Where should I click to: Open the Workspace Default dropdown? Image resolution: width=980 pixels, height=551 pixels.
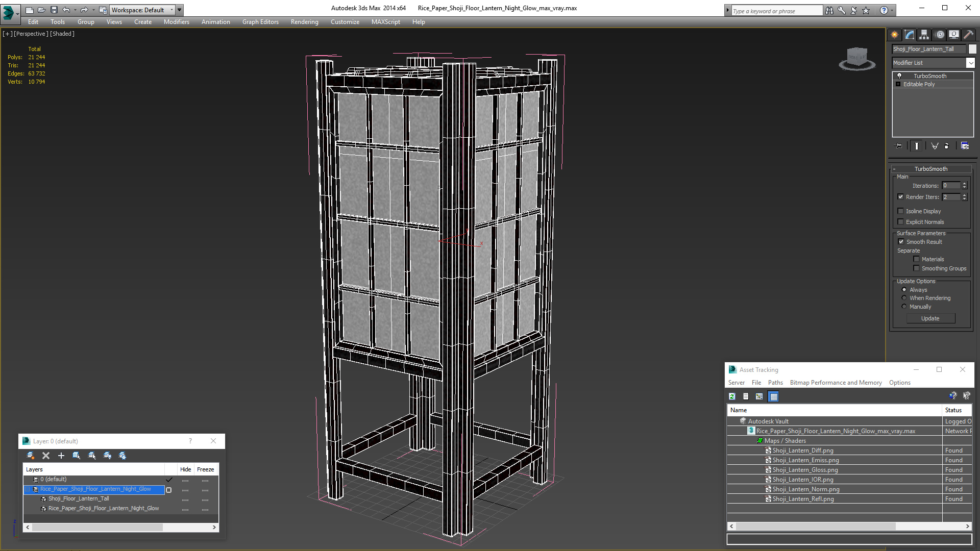(x=143, y=10)
